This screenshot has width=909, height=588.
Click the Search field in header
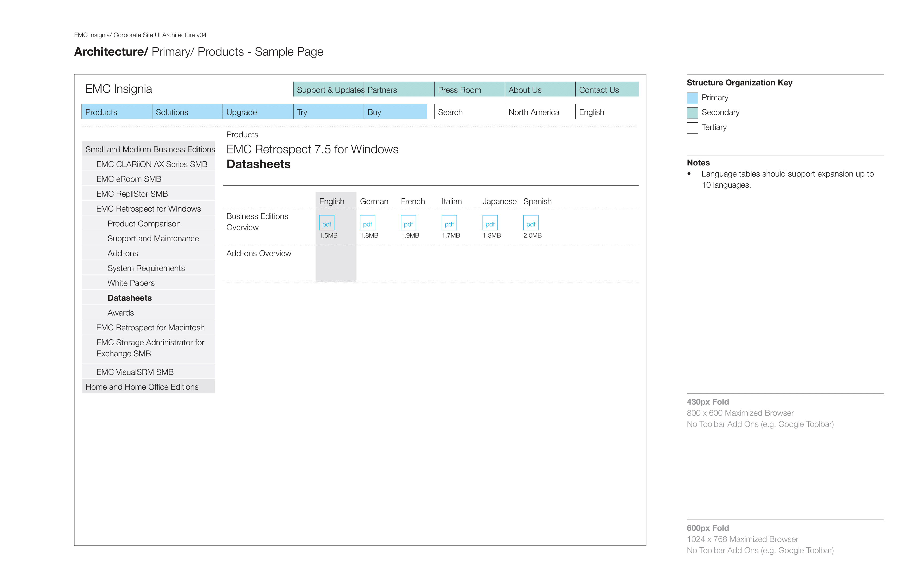point(469,111)
